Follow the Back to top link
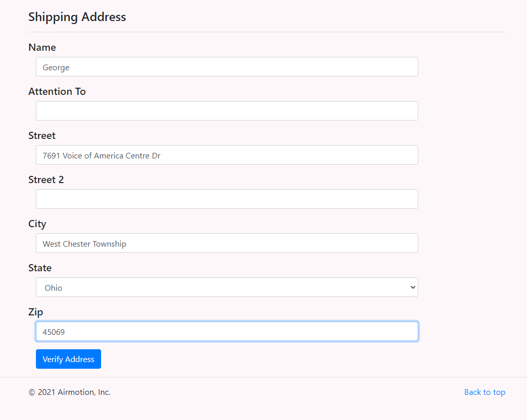This screenshot has width=527, height=420. (484, 392)
